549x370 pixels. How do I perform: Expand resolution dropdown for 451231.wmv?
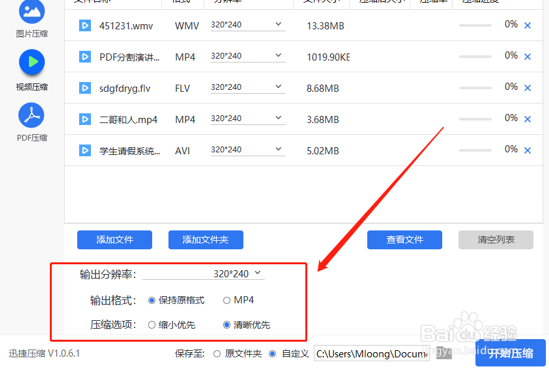point(248,25)
